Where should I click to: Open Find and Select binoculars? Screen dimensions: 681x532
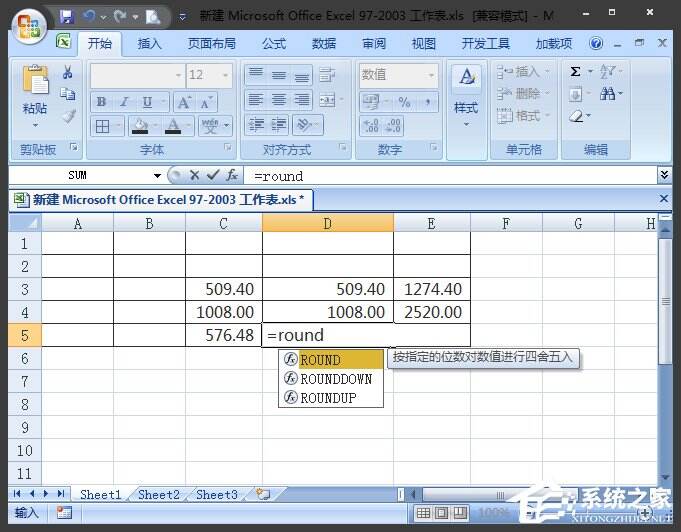[x=608, y=93]
